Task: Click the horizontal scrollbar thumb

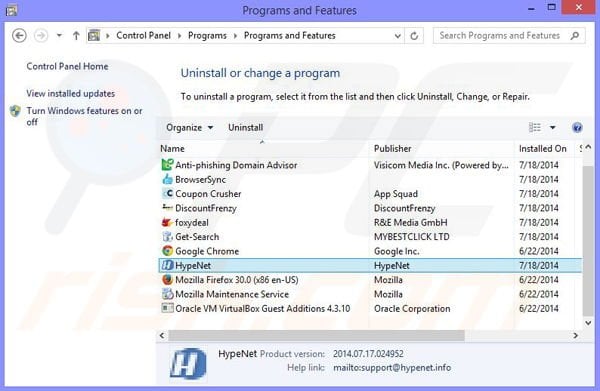Action: 316,336
